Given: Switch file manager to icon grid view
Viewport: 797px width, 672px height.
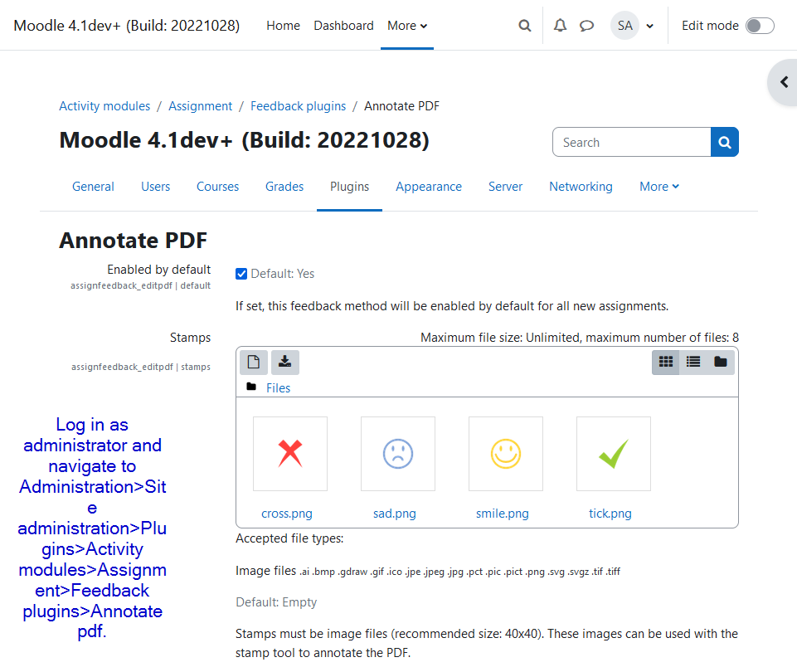Looking at the screenshot, I should pyautogui.click(x=665, y=362).
